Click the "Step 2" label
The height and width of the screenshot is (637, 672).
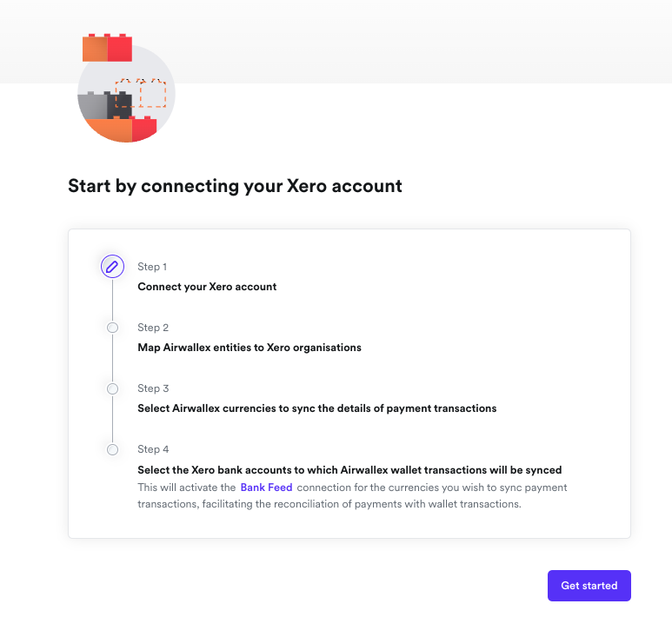pyautogui.click(x=153, y=328)
